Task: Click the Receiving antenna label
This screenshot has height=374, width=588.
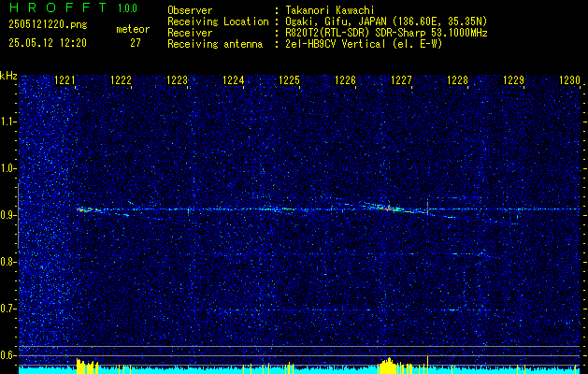Action: point(215,44)
